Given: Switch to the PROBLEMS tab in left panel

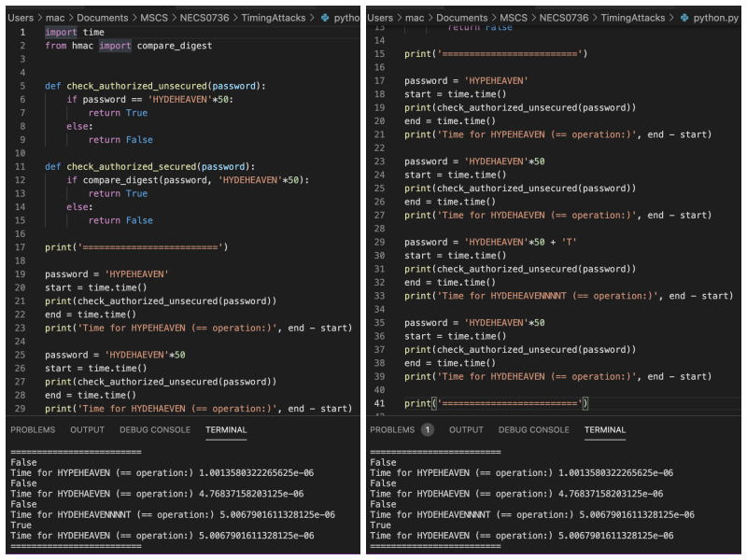Looking at the screenshot, I should tap(33, 429).
